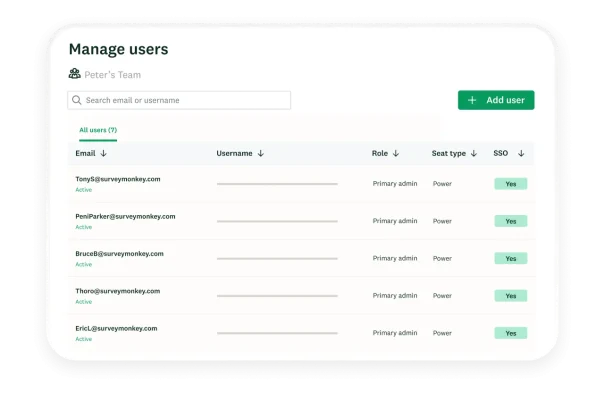Viewport: 604px width, 400px height.
Task: Select Thoro@surveymonkey.com email
Action: (117, 291)
